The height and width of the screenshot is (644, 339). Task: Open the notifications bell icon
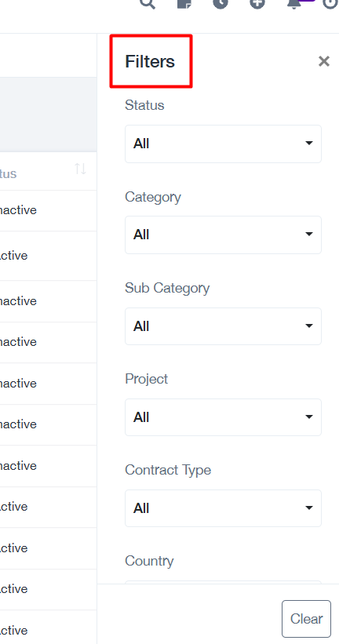[293, 3]
